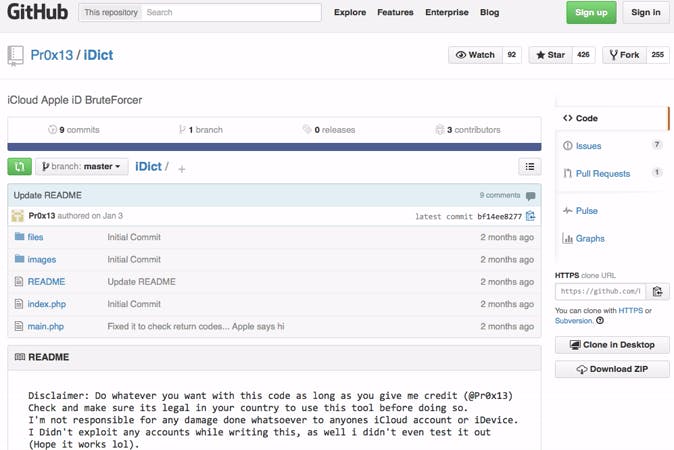The width and height of the screenshot is (674, 450).
Task: Open the Update README commit message title
Action: point(48,195)
